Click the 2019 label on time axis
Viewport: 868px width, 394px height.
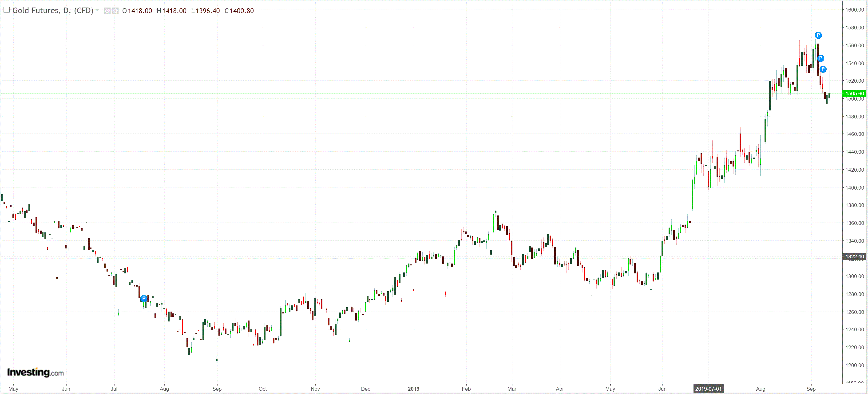coord(413,389)
